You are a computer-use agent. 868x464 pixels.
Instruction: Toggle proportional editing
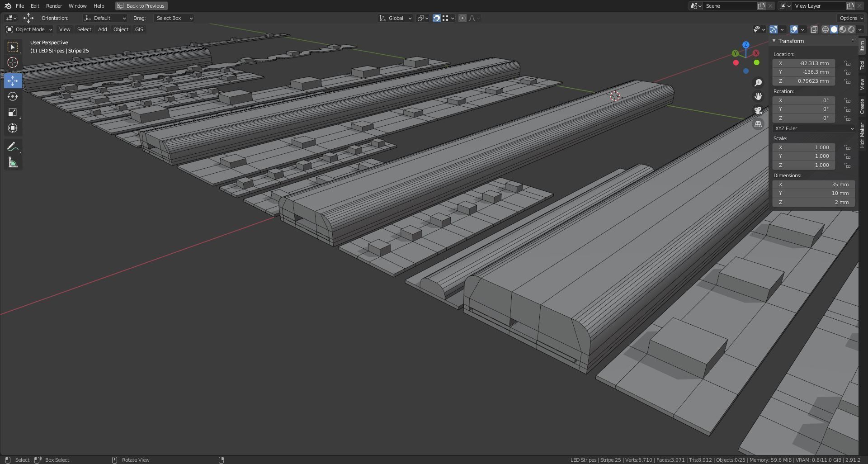click(462, 18)
